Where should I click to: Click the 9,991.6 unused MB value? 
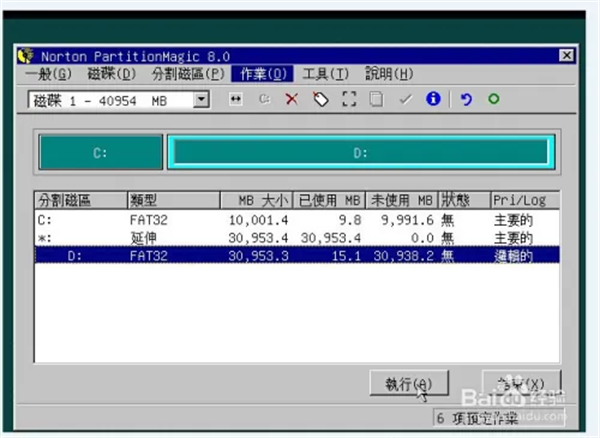[407, 220]
